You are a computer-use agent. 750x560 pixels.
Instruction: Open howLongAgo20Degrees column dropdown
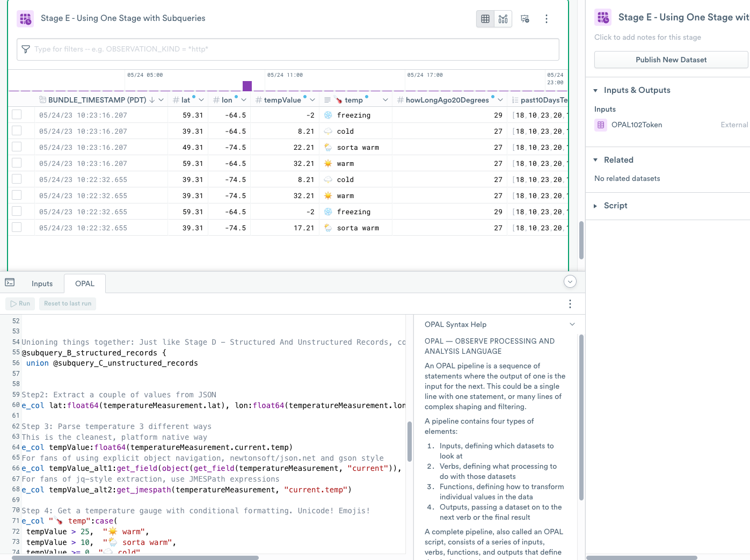click(500, 100)
